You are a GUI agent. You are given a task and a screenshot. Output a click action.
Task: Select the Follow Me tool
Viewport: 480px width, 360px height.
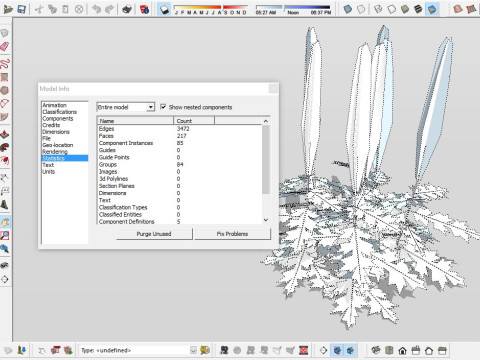(5, 148)
